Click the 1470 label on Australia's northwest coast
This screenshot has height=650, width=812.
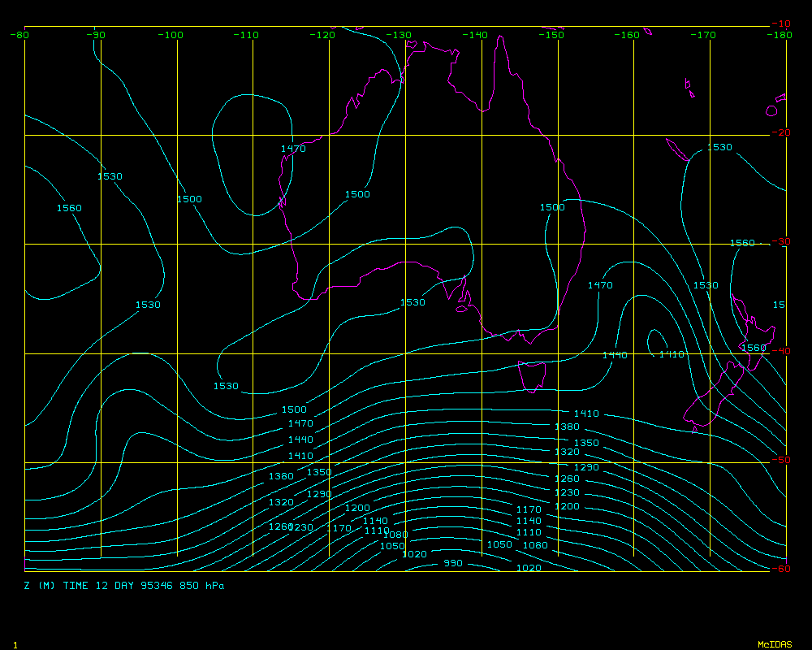click(293, 149)
